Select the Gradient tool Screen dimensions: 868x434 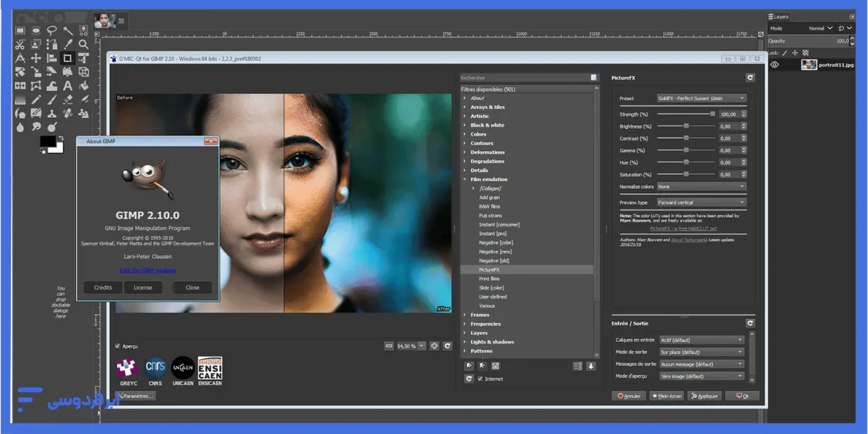pyautogui.click(x=20, y=99)
